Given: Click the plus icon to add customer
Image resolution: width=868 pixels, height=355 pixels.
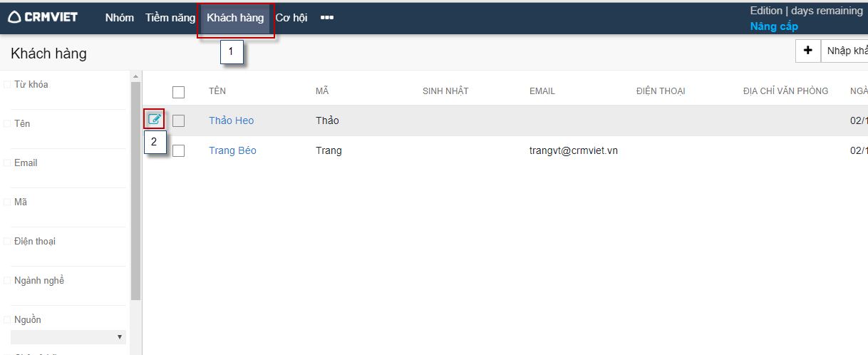Looking at the screenshot, I should (x=807, y=51).
